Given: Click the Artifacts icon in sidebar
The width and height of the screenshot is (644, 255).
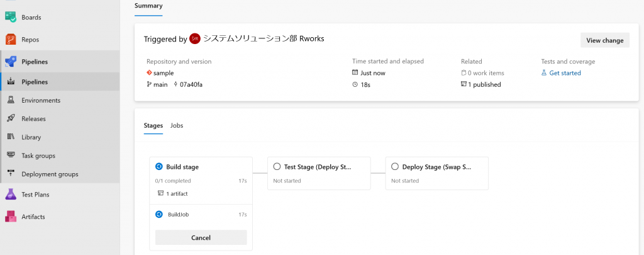Looking at the screenshot, I should pyautogui.click(x=11, y=217).
